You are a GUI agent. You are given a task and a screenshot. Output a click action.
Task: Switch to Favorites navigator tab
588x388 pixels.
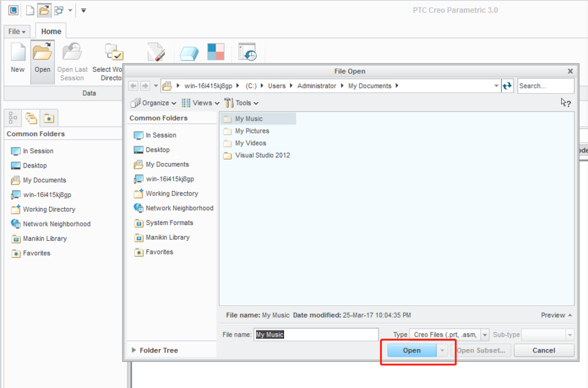click(49, 118)
